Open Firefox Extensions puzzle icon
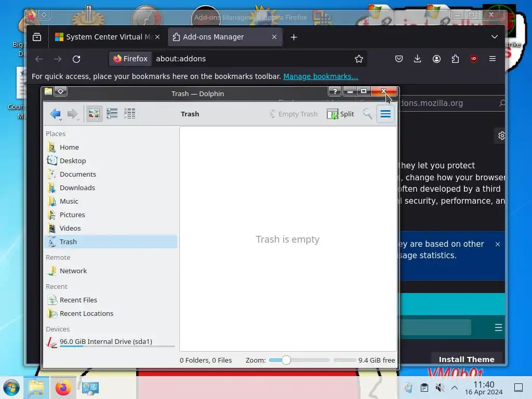The width and height of the screenshot is (532, 399). pyautogui.click(x=455, y=59)
